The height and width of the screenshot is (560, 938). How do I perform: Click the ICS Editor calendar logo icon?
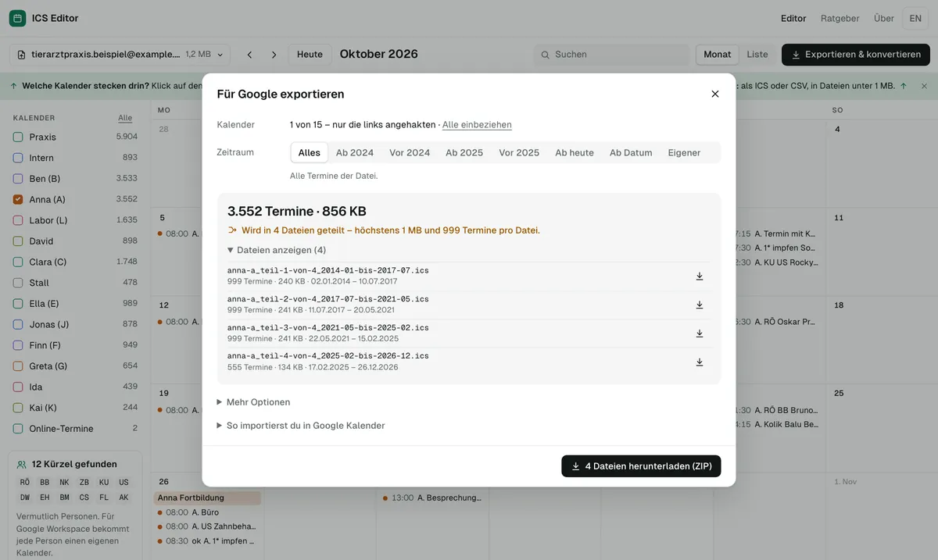(x=17, y=18)
